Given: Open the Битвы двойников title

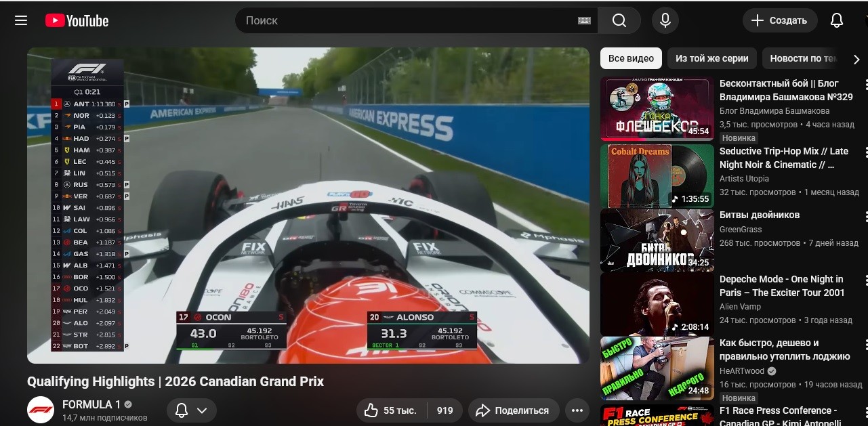Looking at the screenshot, I should tap(760, 215).
